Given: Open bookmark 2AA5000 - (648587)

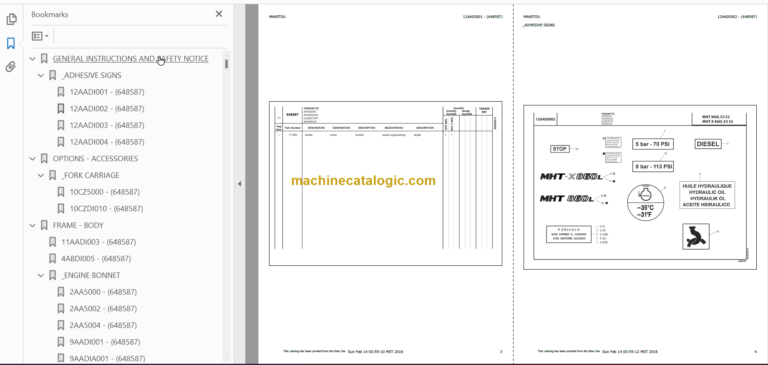Looking at the screenshot, I should 103,292.
